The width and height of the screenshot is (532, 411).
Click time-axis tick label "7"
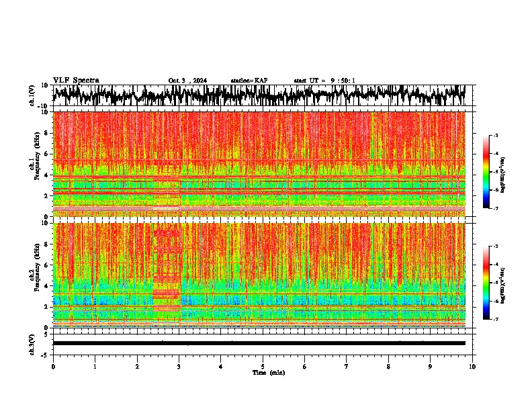pos(347,367)
